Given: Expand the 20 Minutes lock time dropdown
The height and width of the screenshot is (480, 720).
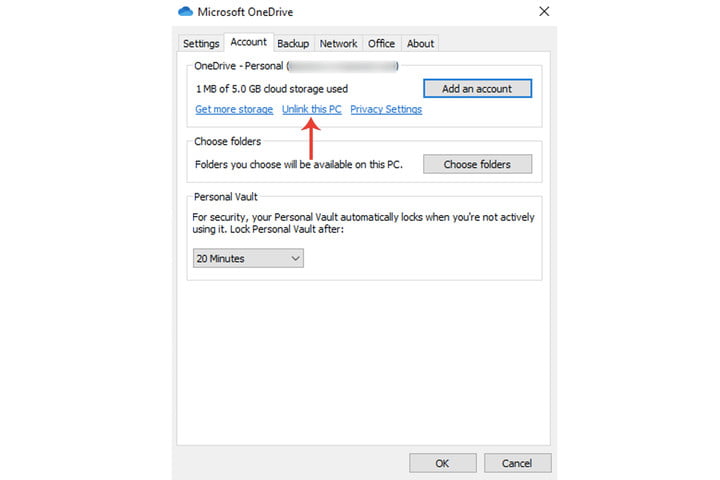Looking at the screenshot, I should 248,258.
